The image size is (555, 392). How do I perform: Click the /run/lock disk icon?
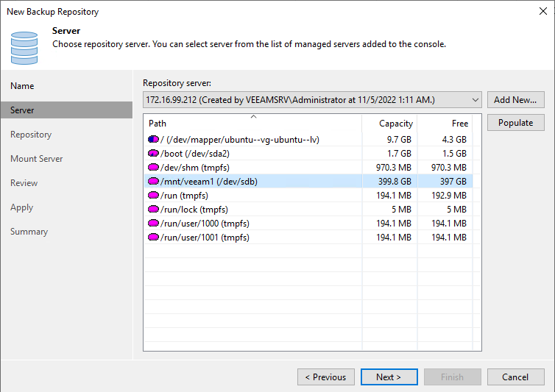coord(154,210)
